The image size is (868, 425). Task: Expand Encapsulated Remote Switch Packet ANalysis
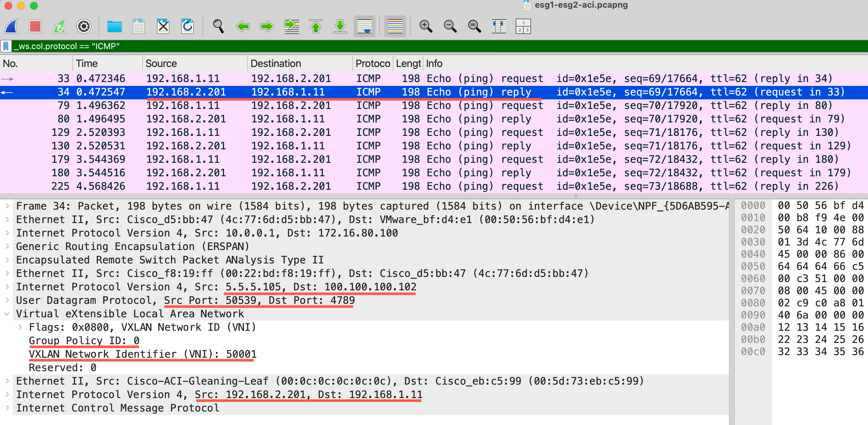(x=7, y=260)
